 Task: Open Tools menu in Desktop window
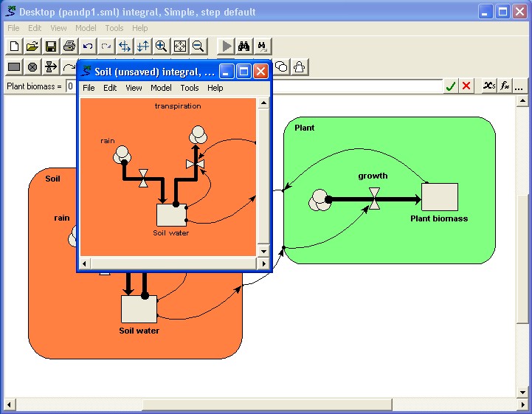coord(114,28)
